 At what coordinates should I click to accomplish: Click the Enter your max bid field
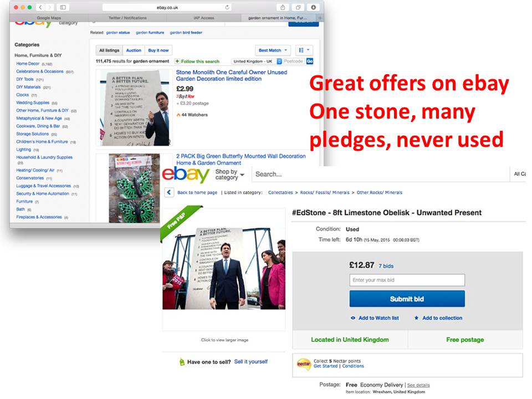click(407, 280)
